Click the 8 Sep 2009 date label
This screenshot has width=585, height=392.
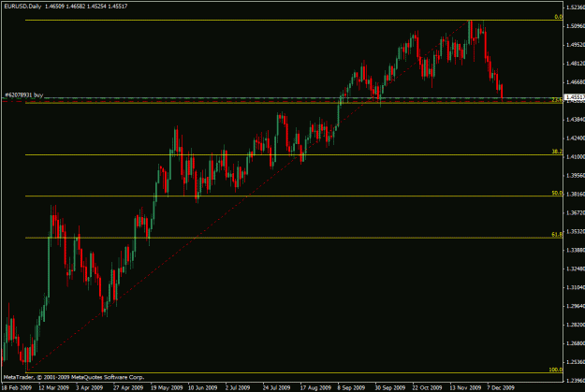pos(351,388)
